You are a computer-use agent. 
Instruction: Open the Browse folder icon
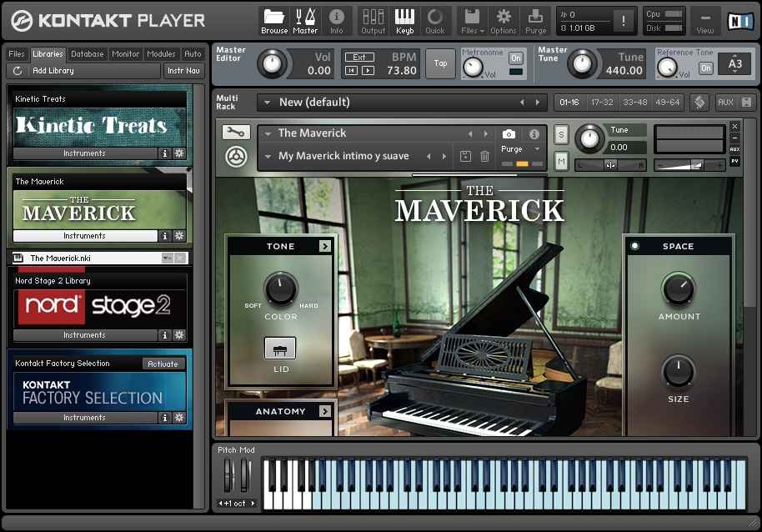tap(274, 22)
